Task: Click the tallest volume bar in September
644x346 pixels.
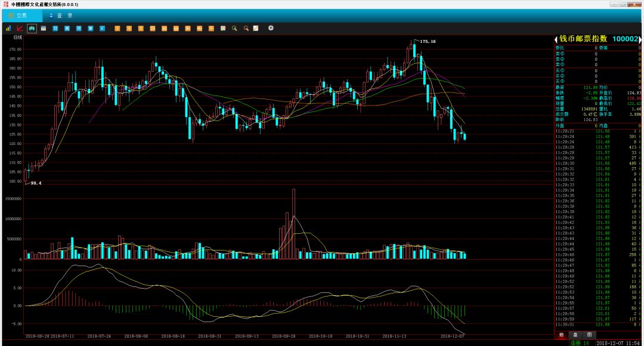Action: (x=293, y=224)
